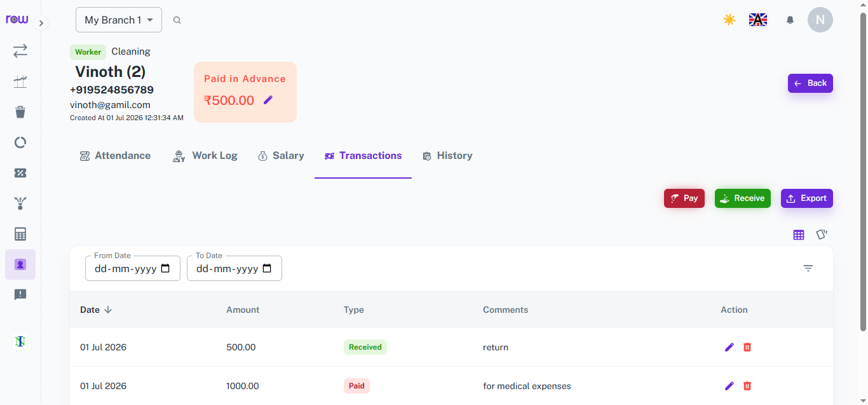
Task: Toggle the sun light/dark theme icon
Action: (x=729, y=20)
